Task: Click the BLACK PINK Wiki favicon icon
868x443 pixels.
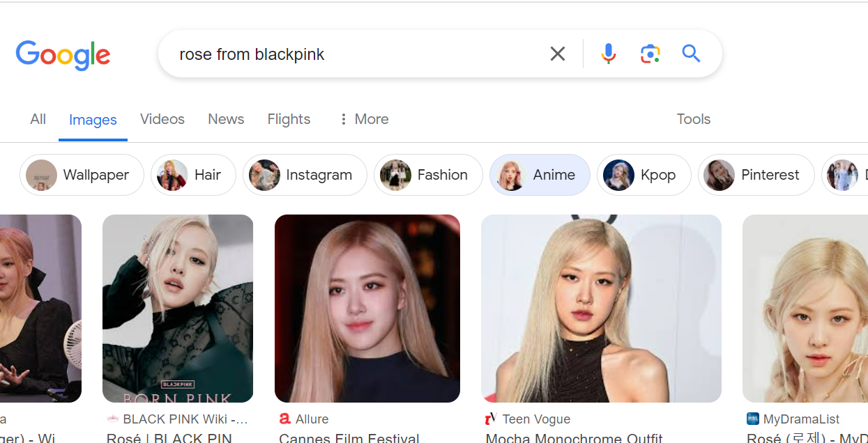Action: tap(112, 419)
